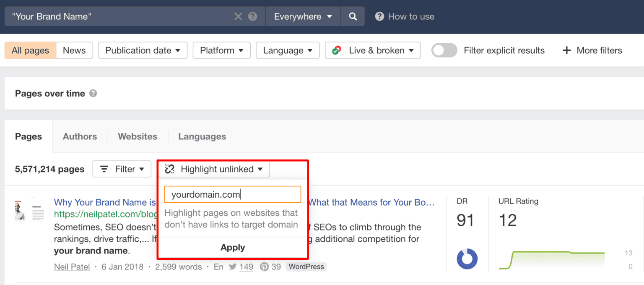The image size is (644, 285).
Task: Click the DR donut chart icon
Action: tap(467, 259)
